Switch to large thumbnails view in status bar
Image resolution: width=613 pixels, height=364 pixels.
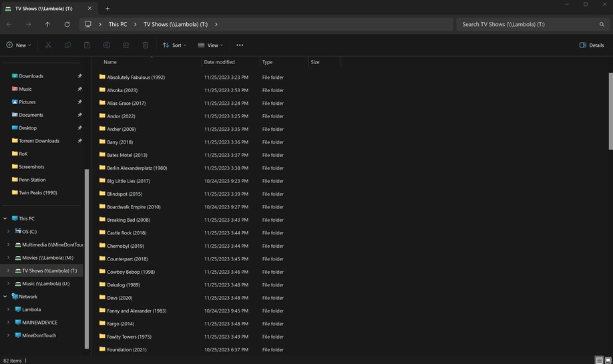click(x=608, y=360)
